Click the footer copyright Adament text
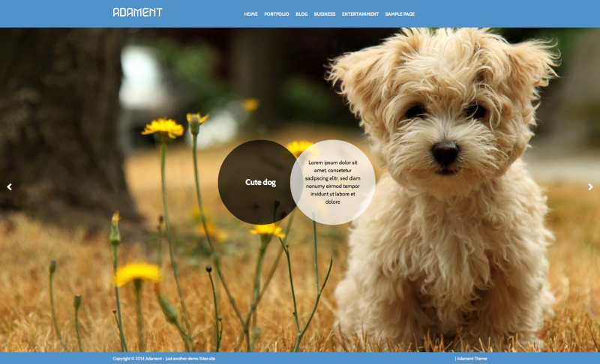The height and width of the screenshot is (364, 600). tap(163, 359)
